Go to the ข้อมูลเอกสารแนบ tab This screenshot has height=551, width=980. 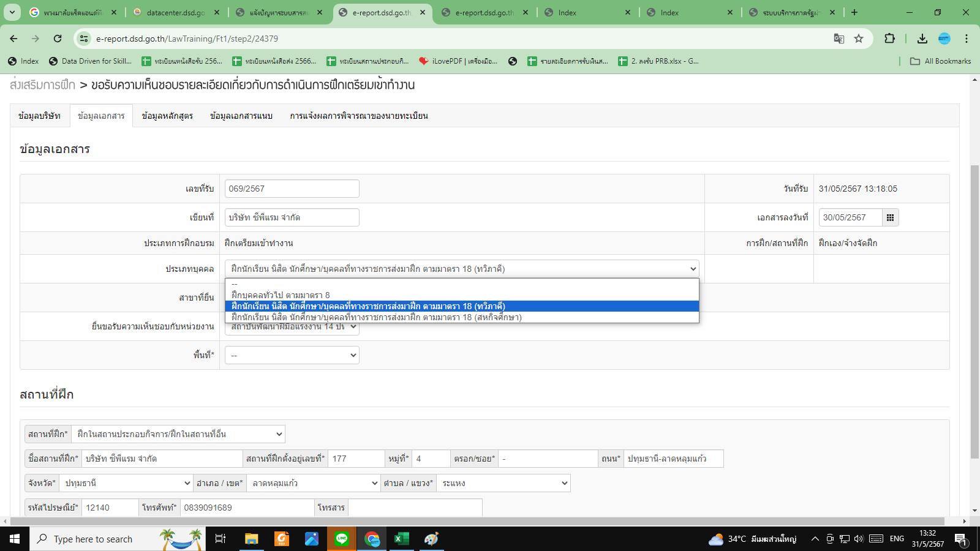pyautogui.click(x=241, y=116)
